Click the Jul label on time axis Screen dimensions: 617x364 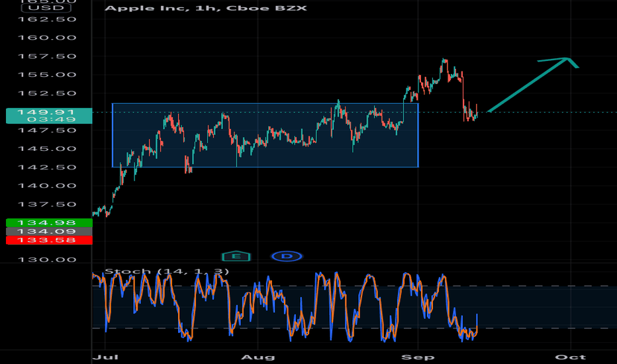click(x=105, y=357)
